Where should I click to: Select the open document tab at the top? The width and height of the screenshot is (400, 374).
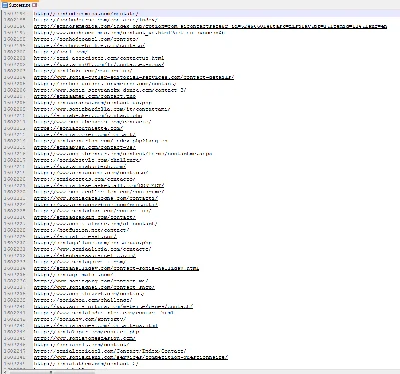pyautogui.click(x=20, y=5)
